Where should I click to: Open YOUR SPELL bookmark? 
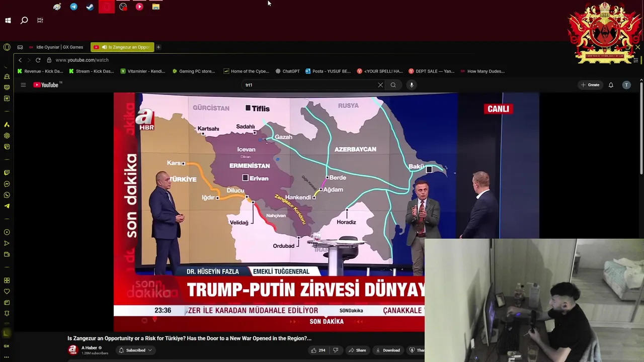pyautogui.click(x=380, y=71)
